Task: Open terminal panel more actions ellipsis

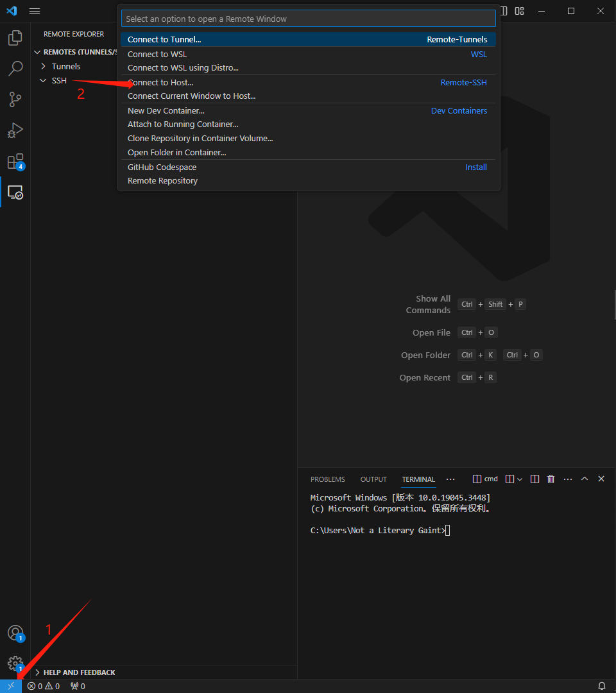Action: tap(568, 479)
